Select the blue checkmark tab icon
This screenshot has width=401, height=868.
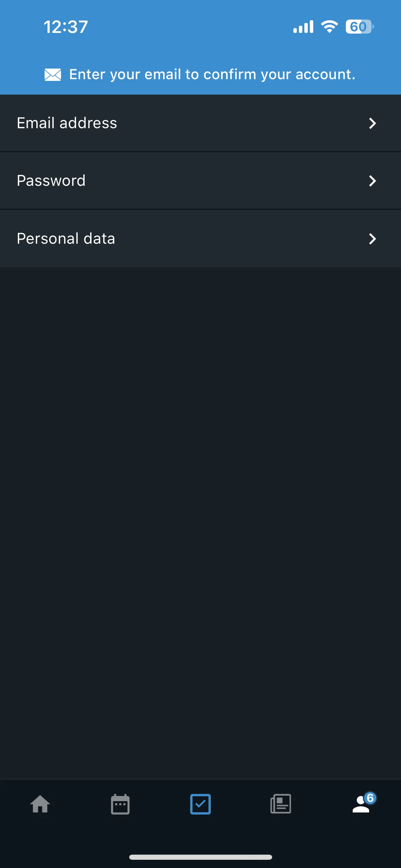(200, 804)
